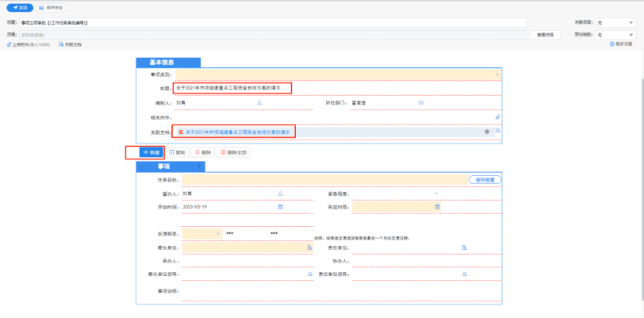The width and height of the screenshot is (644, 318).
Task: Click person picker icon for 责任单位领导
Action: pyautogui.click(x=465, y=274)
